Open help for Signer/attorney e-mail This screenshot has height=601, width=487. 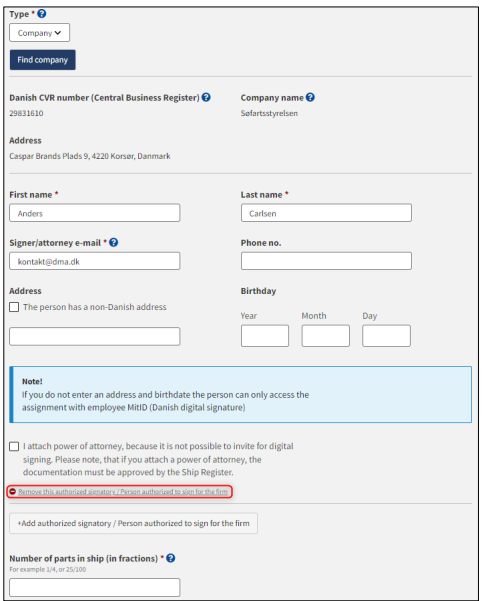tap(113, 242)
